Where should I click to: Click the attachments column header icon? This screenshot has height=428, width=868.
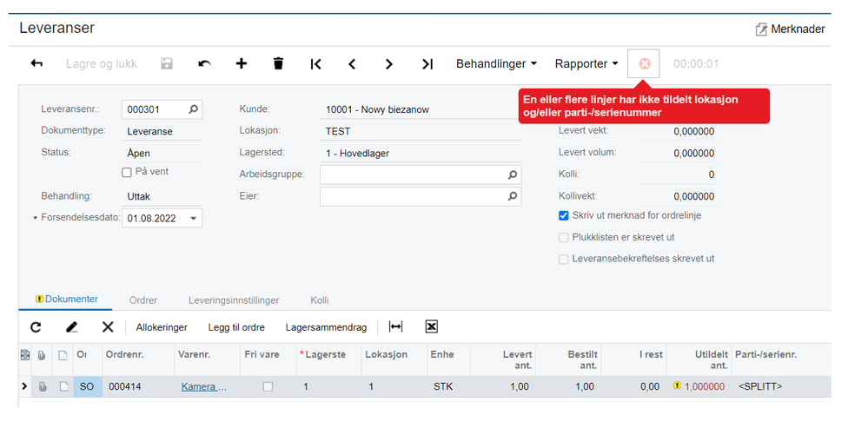(x=42, y=355)
